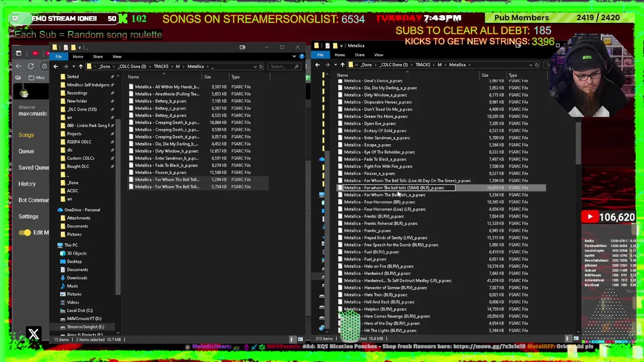Open Settings in StreamerSonglist sidebar
The width and height of the screenshot is (644, 362).
tap(28, 216)
